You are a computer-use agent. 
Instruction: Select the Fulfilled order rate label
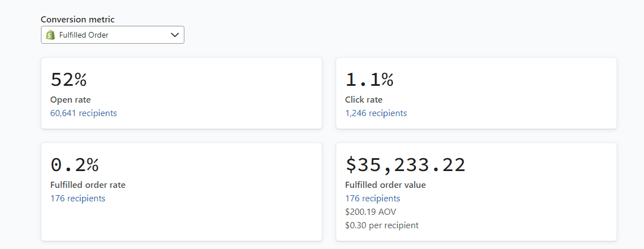(88, 185)
